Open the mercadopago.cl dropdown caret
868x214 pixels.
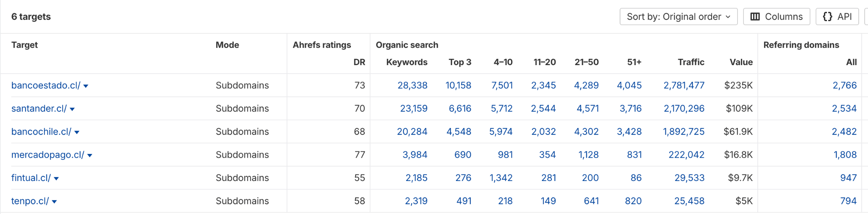click(x=90, y=156)
